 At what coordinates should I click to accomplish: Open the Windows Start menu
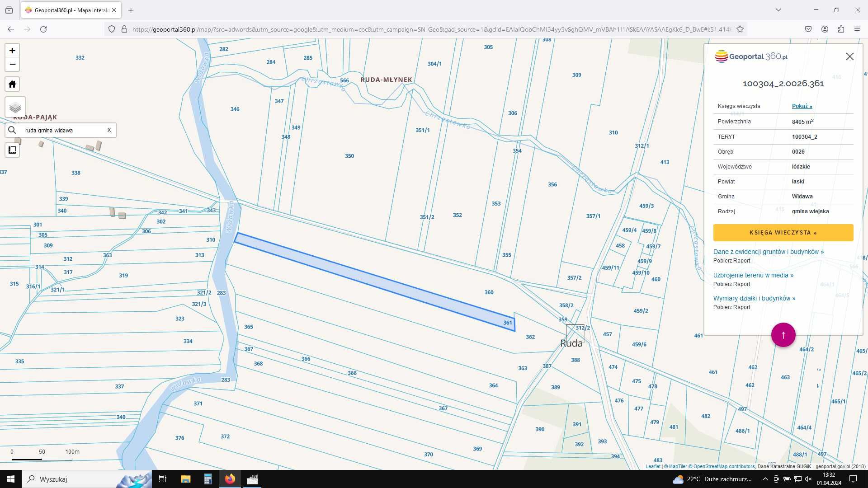pyautogui.click(x=11, y=479)
